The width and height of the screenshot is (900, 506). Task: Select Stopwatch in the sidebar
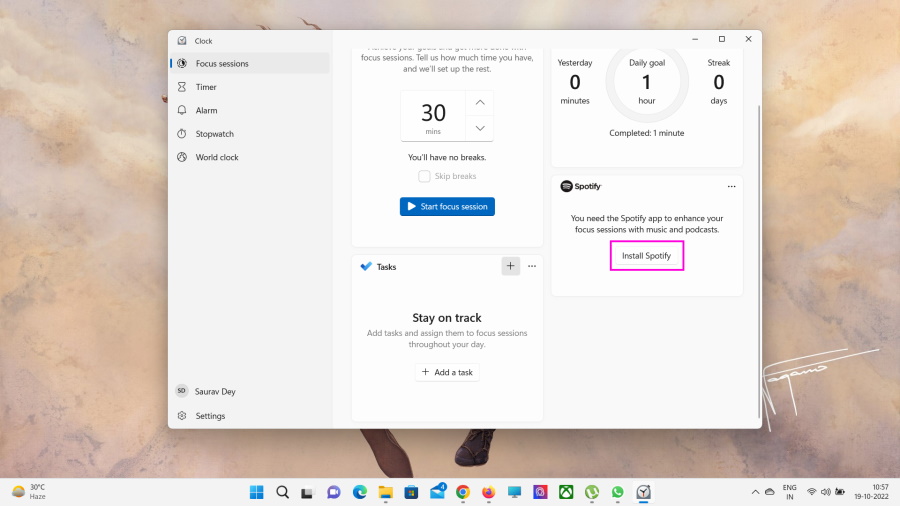click(x=214, y=134)
